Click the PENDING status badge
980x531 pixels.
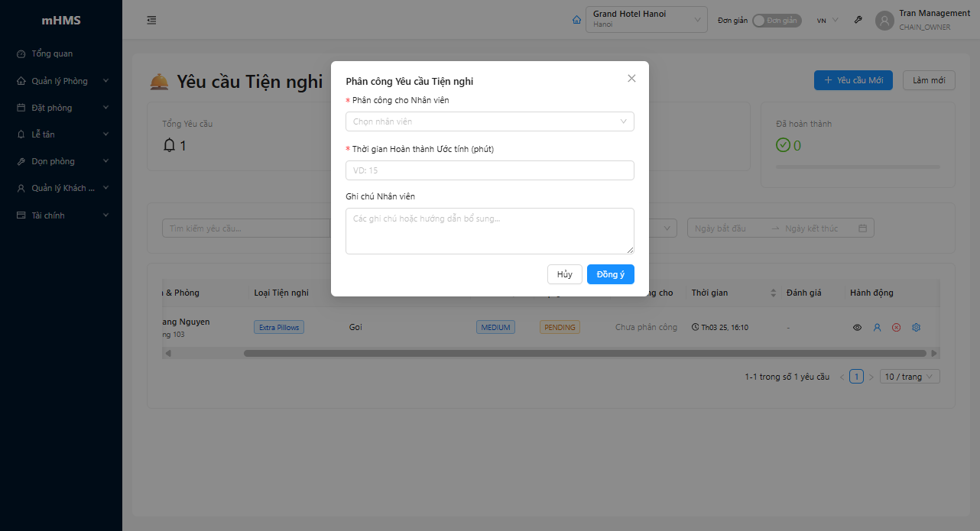click(559, 326)
